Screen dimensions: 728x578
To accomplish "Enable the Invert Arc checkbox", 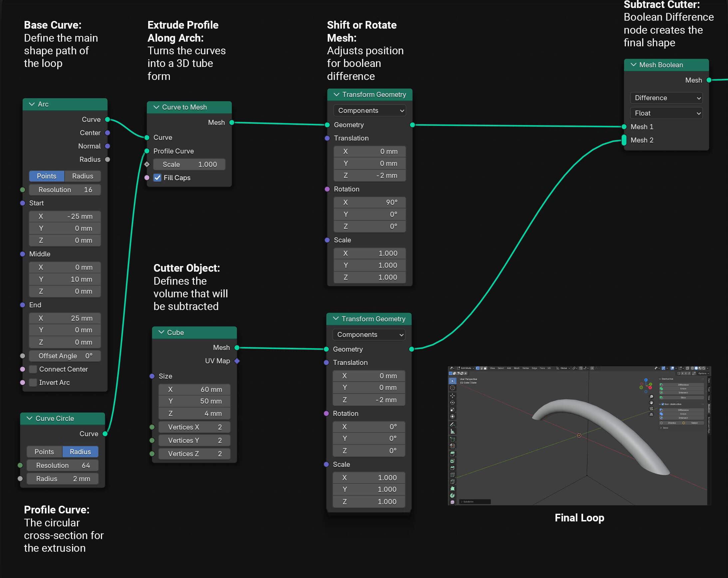I will (x=33, y=383).
